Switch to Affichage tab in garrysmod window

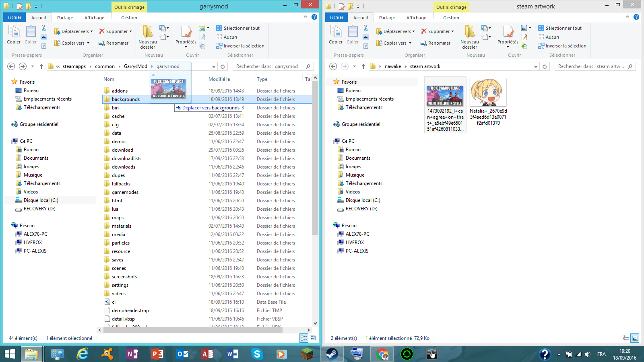(x=94, y=18)
